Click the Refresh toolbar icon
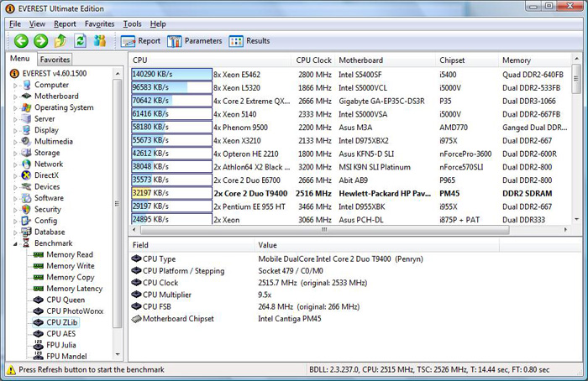Screen dimensions: 588x381 80,41
